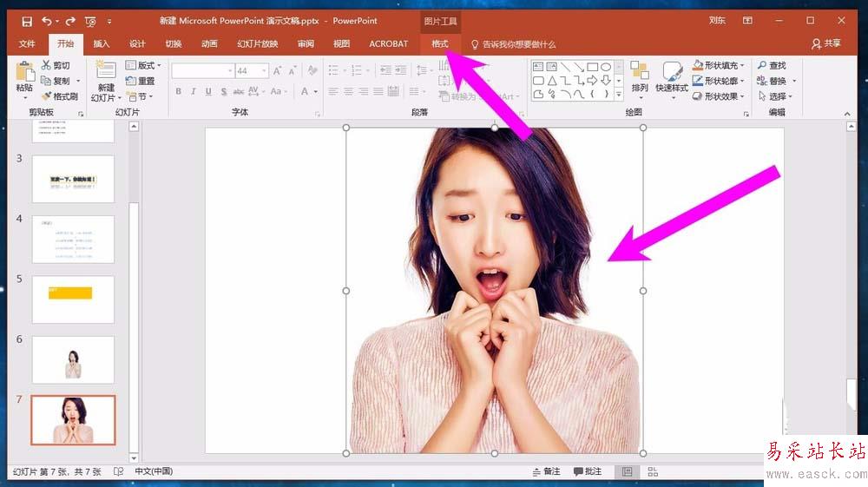This screenshot has width=868, height=487.
Task: Toggle bold formatting B
Action: pyautogui.click(x=178, y=91)
